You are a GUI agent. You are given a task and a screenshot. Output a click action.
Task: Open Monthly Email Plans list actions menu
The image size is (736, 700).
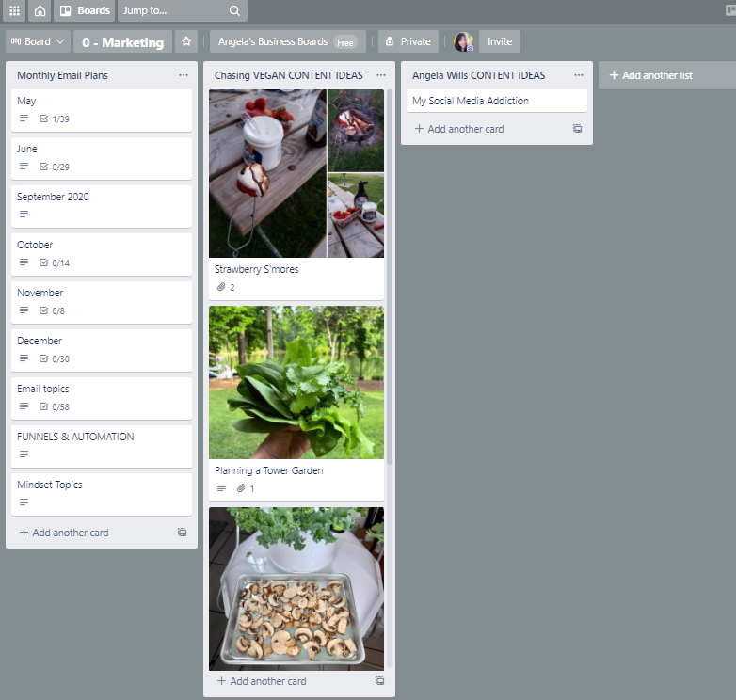tap(183, 75)
